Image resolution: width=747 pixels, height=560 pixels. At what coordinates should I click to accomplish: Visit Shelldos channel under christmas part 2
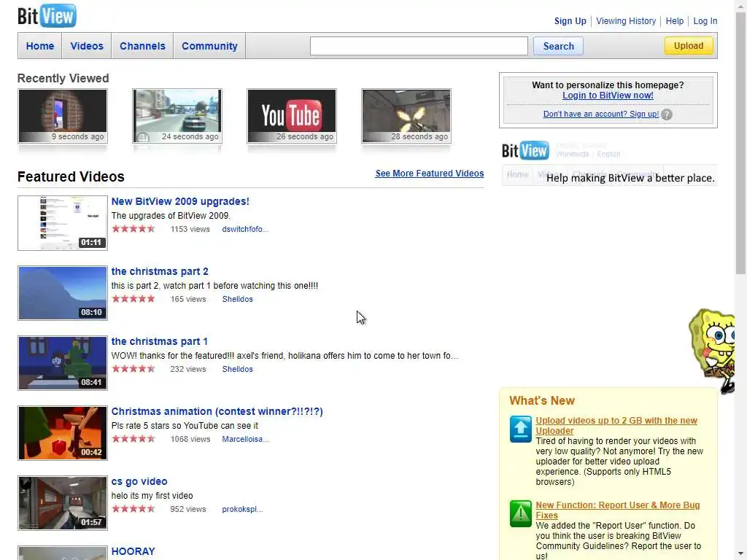(x=237, y=299)
